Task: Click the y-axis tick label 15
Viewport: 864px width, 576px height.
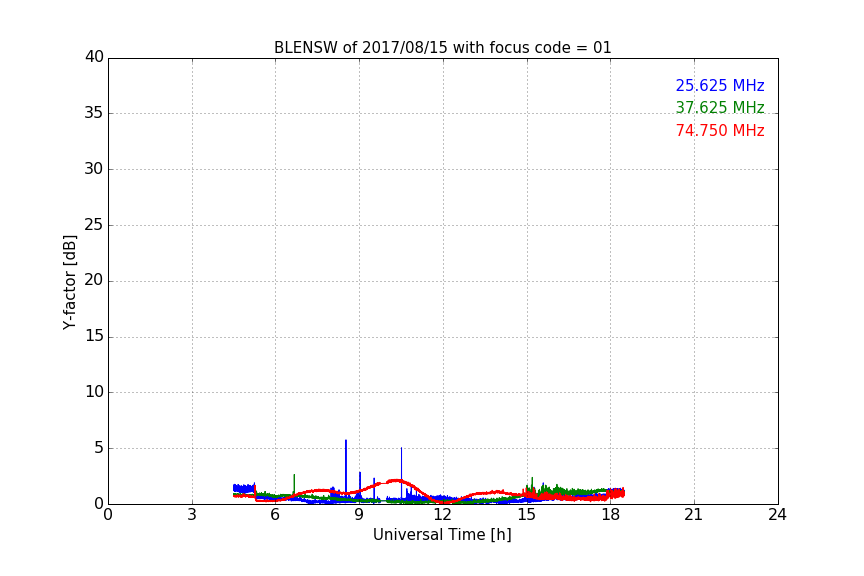Action: tap(94, 336)
